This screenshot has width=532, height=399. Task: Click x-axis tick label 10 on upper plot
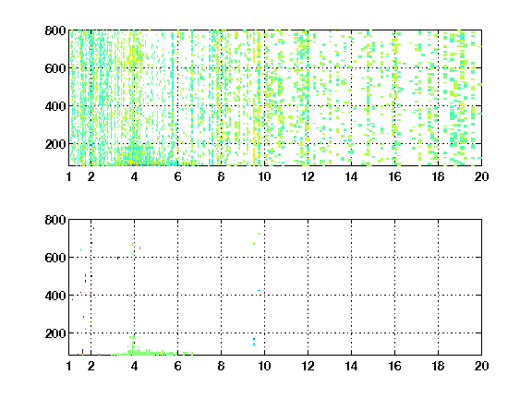click(264, 176)
